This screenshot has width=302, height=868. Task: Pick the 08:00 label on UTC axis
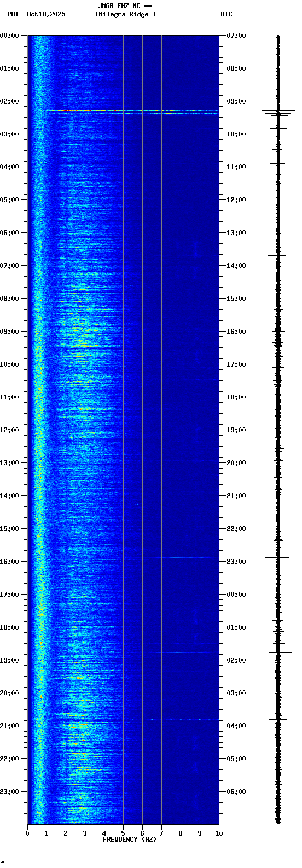(x=236, y=68)
